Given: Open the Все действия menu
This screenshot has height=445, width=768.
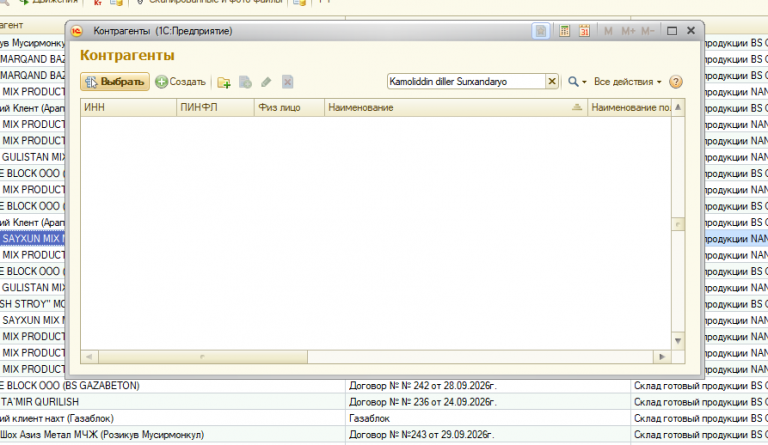Looking at the screenshot, I should [x=627, y=82].
